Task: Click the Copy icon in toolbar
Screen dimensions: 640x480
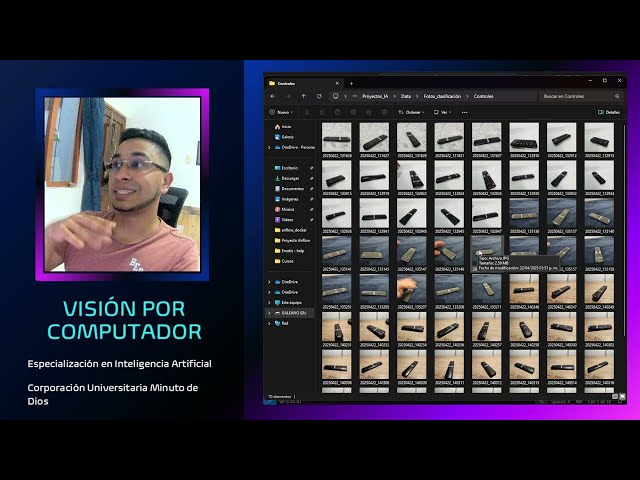Action: (322, 112)
